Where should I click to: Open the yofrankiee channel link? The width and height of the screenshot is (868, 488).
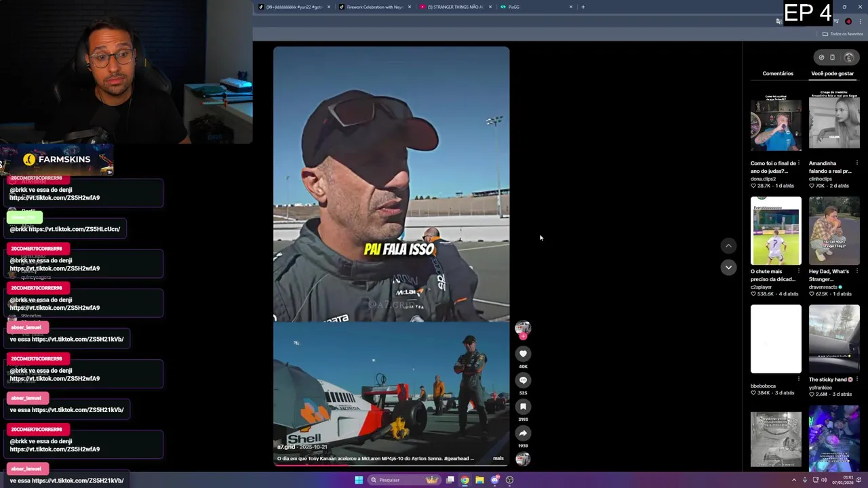pos(821,388)
